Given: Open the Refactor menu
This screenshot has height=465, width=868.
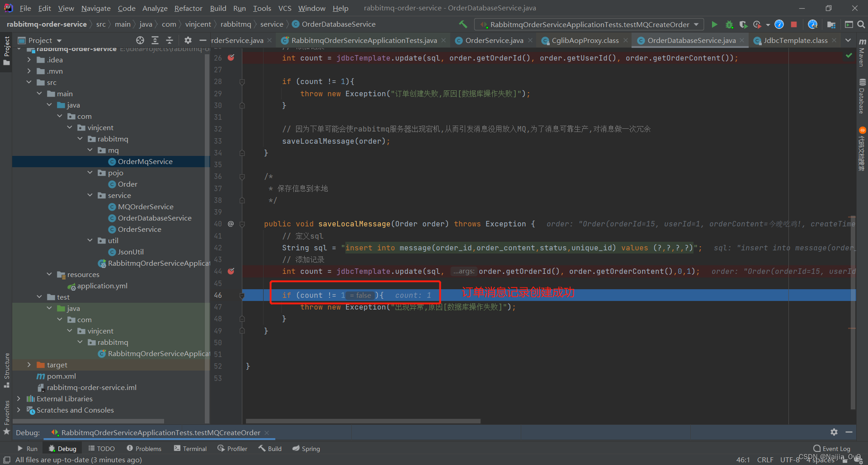Looking at the screenshot, I should pyautogui.click(x=188, y=8).
